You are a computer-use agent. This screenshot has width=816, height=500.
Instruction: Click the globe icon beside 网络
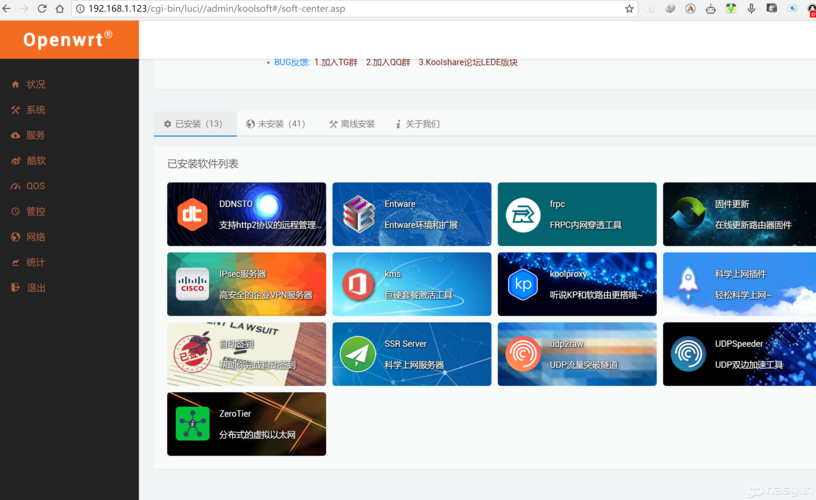pyautogui.click(x=15, y=237)
